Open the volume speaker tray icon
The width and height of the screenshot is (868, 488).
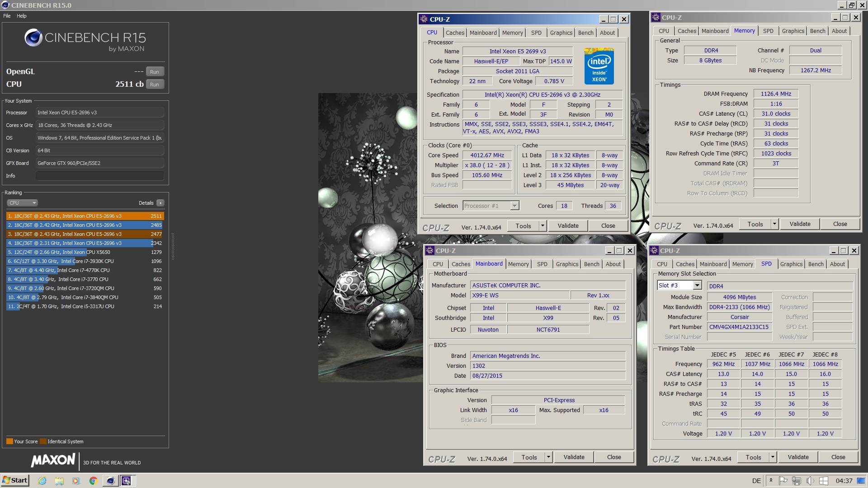(810, 481)
